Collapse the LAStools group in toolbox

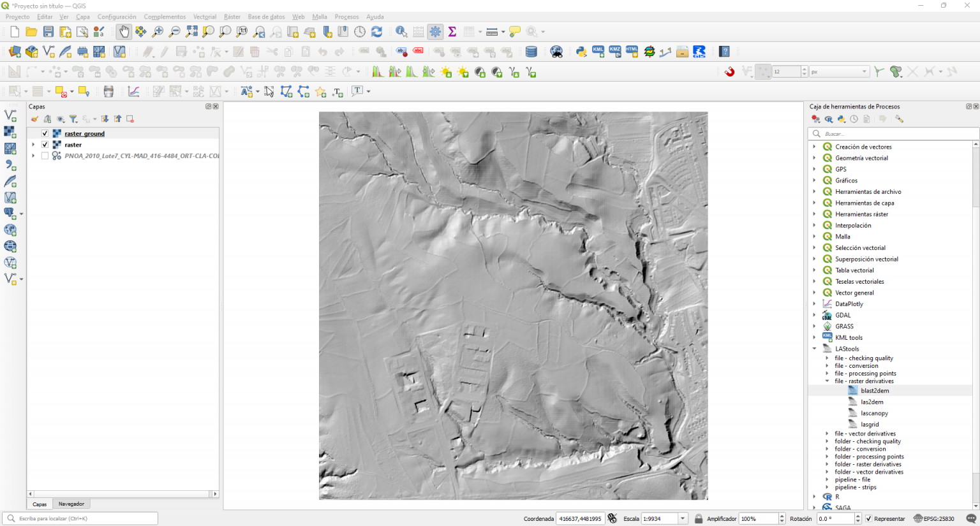(815, 349)
